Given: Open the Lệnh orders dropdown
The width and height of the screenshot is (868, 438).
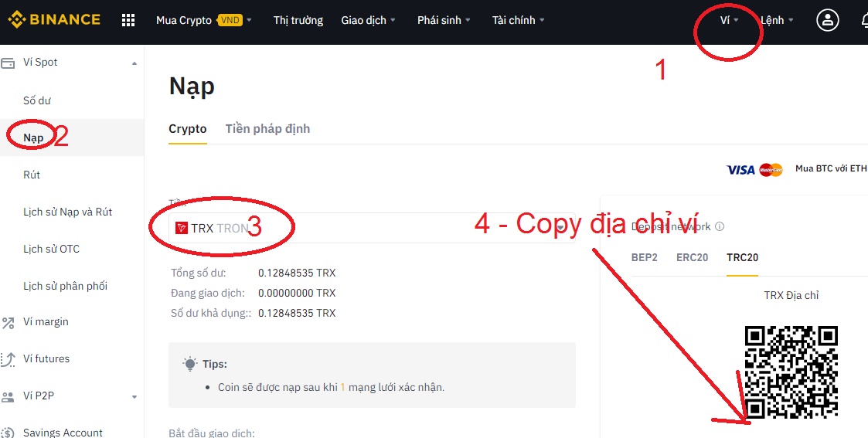Looking at the screenshot, I should [777, 20].
